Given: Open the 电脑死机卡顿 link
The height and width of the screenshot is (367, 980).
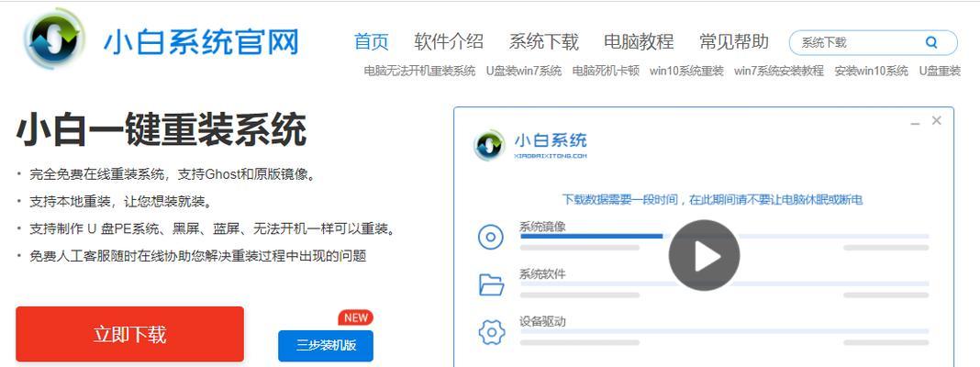Looking at the screenshot, I should coord(606,72).
